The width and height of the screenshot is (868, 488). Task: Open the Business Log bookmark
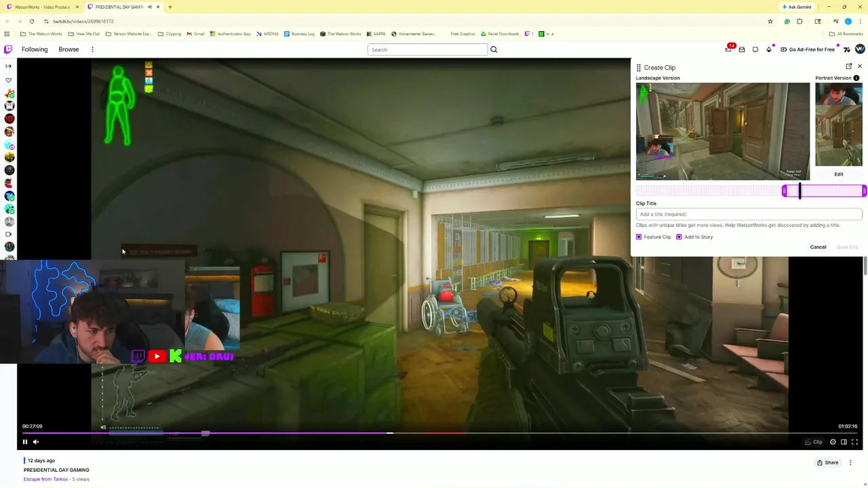(299, 34)
